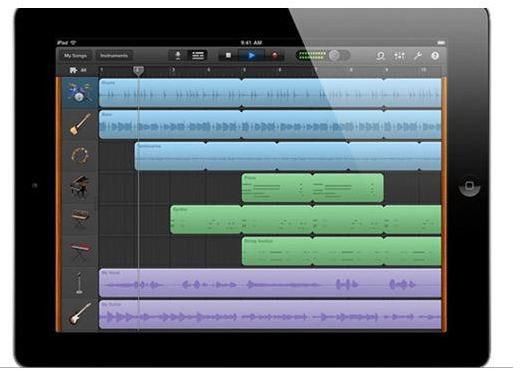
Task: Adjust the master volume slider knob
Action: (x=334, y=55)
